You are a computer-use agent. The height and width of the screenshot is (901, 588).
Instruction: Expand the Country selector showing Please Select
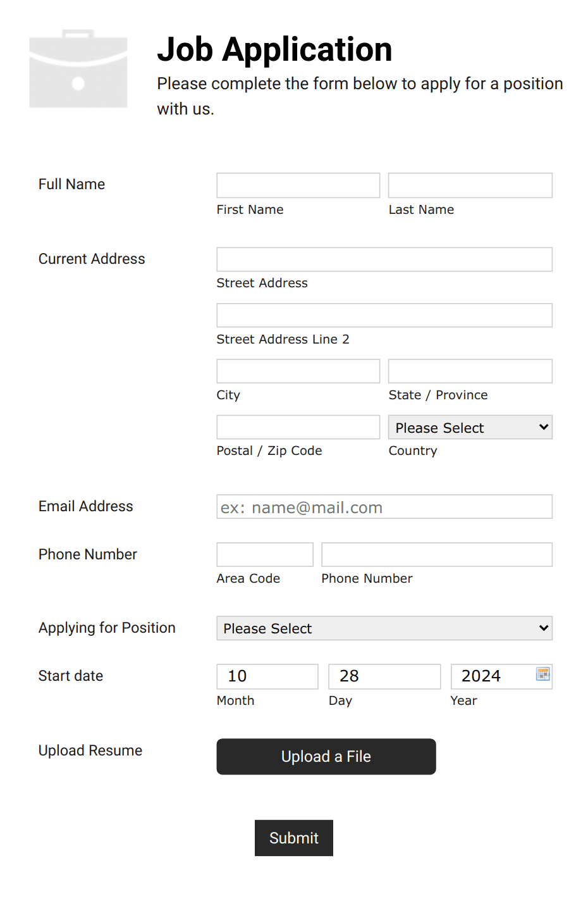[x=469, y=427]
